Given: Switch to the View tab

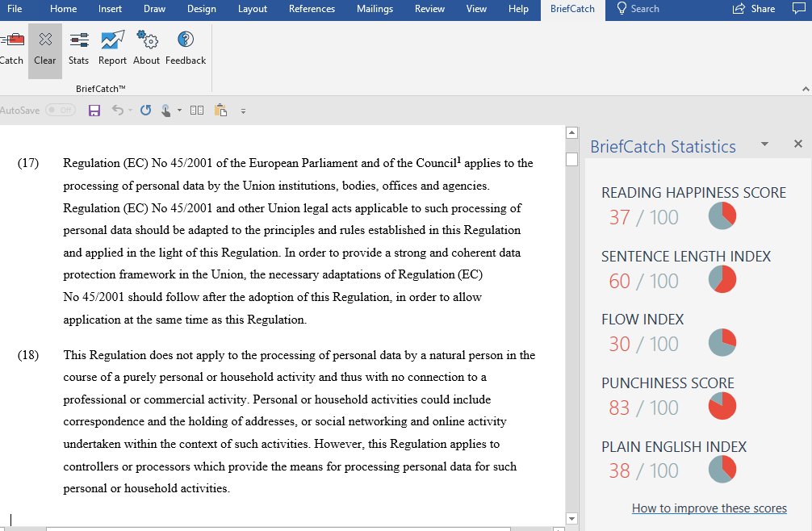Looking at the screenshot, I should [x=476, y=9].
